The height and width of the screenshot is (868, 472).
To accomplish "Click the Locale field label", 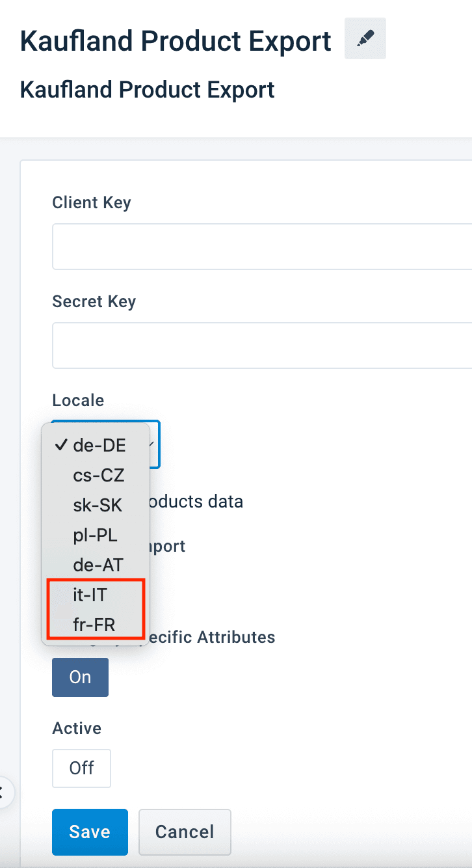I will pos(78,400).
